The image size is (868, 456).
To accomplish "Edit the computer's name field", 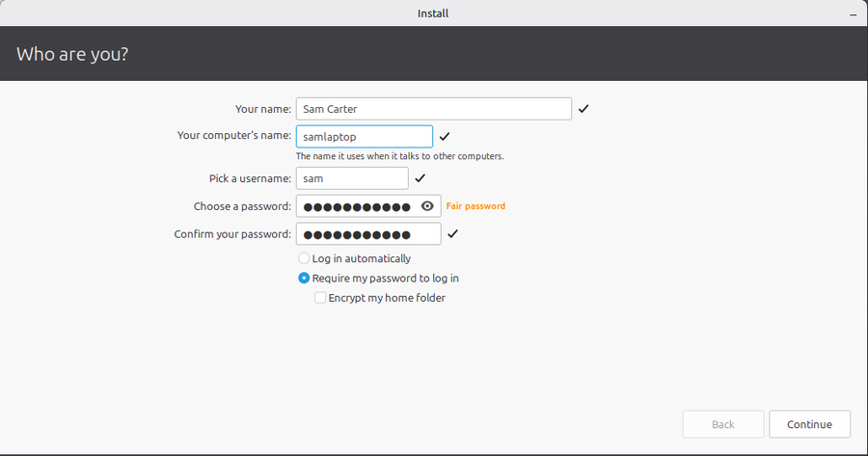I will coord(365,137).
